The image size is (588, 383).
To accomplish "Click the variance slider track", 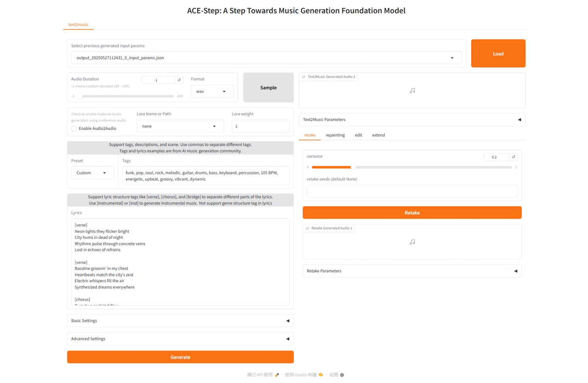I will (x=412, y=167).
